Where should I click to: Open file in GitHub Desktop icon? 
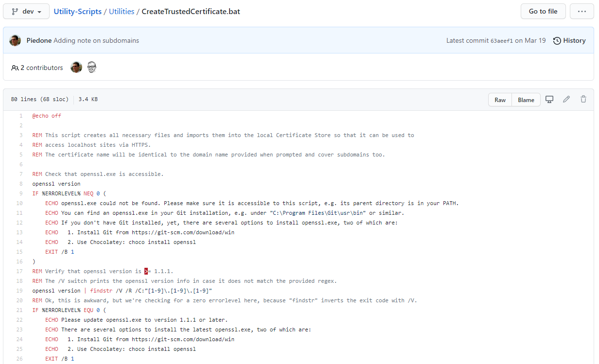coord(549,99)
